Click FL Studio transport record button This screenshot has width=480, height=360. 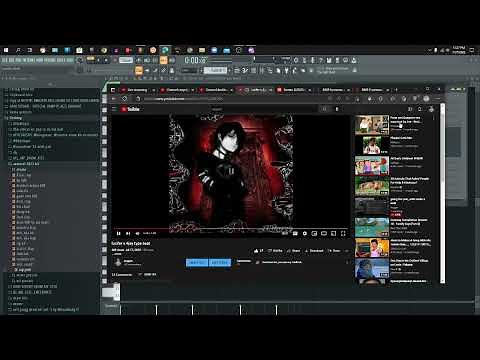pos(115,60)
